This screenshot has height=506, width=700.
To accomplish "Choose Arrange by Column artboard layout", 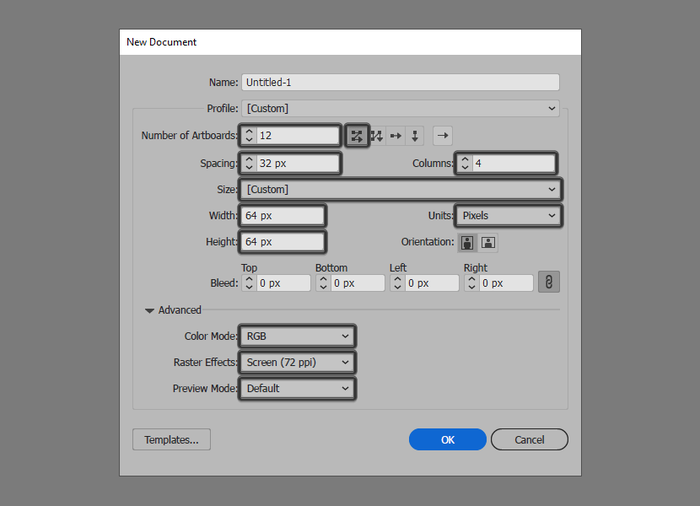I will tap(415, 135).
